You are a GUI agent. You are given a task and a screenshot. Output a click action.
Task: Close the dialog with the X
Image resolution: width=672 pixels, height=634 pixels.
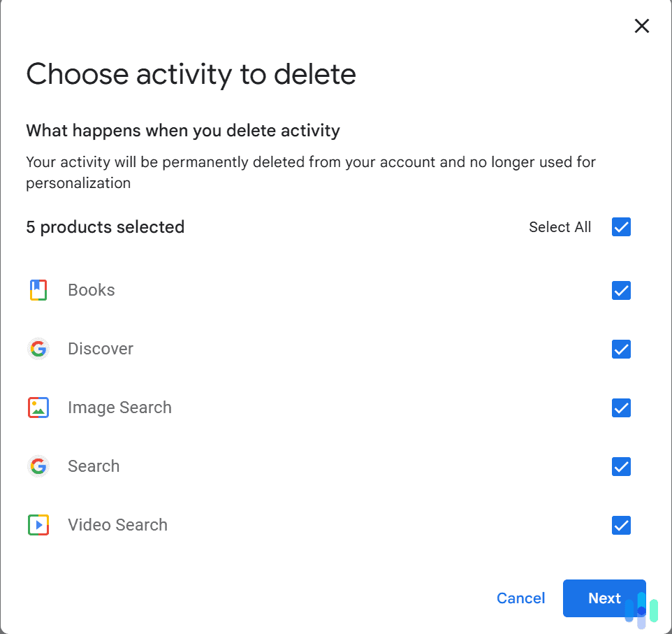point(642,26)
